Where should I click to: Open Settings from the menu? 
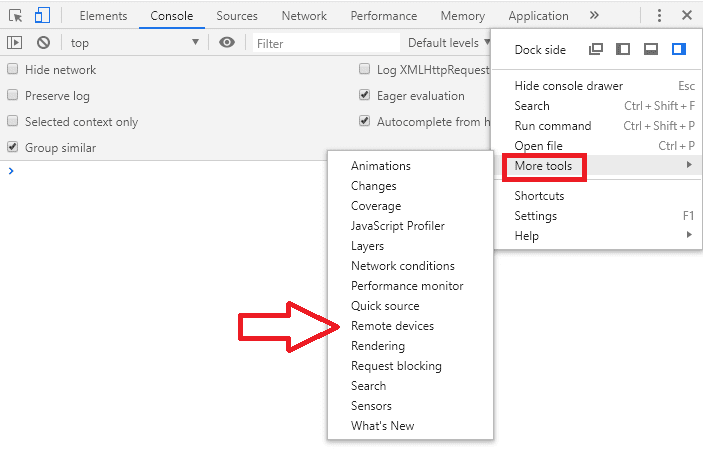click(598, 216)
